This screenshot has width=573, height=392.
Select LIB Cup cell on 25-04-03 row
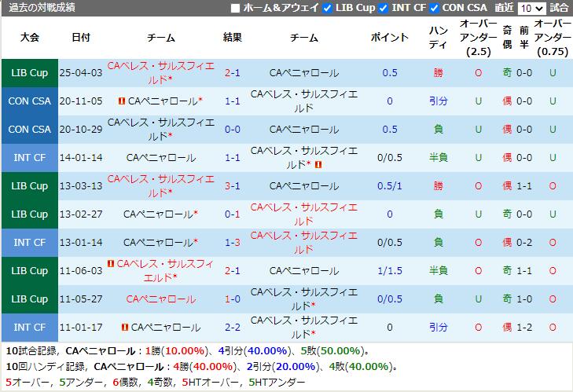30,73
